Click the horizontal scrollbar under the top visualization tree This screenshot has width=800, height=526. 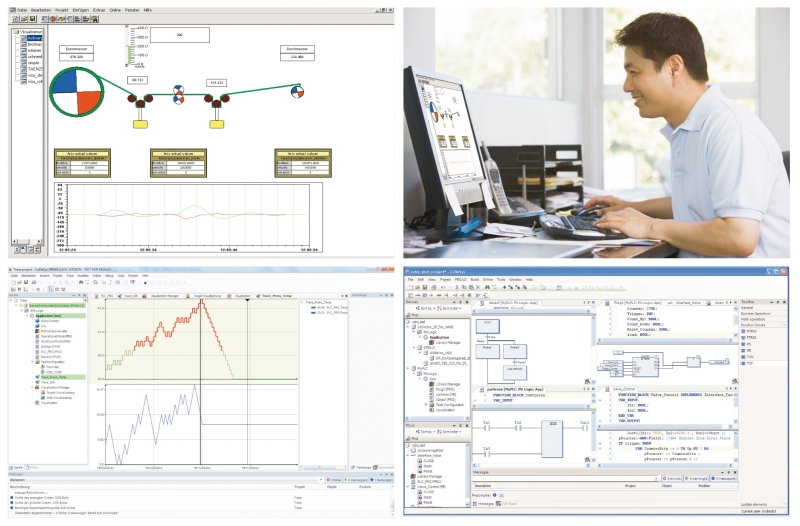click(x=27, y=241)
